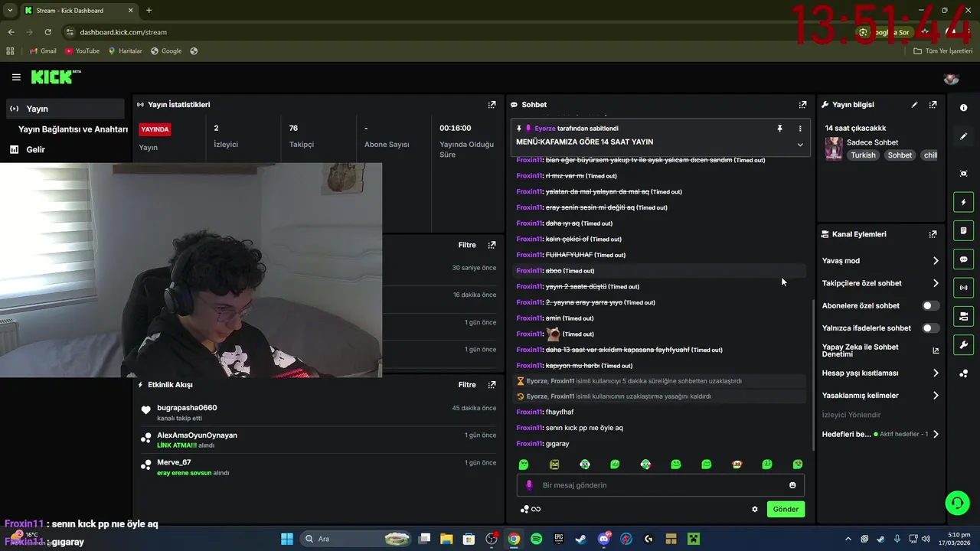The image size is (980, 551).
Task: Click the purple microphone identity icon in message box
Action: (x=528, y=485)
